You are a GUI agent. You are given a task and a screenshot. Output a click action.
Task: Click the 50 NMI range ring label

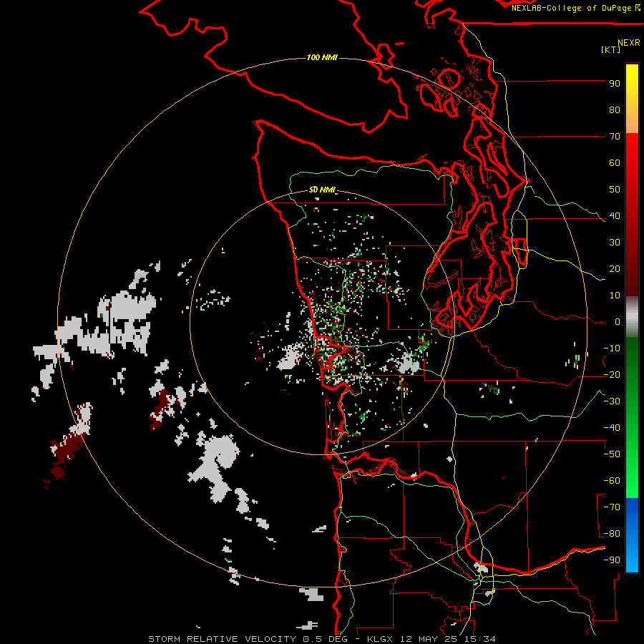[x=322, y=190]
